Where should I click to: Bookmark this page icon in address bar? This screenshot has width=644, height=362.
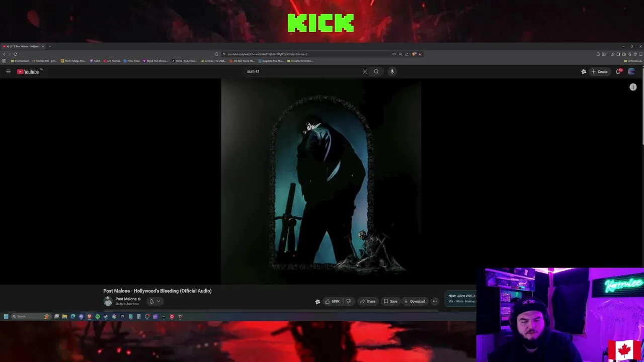pyautogui.click(x=217, y=54)
